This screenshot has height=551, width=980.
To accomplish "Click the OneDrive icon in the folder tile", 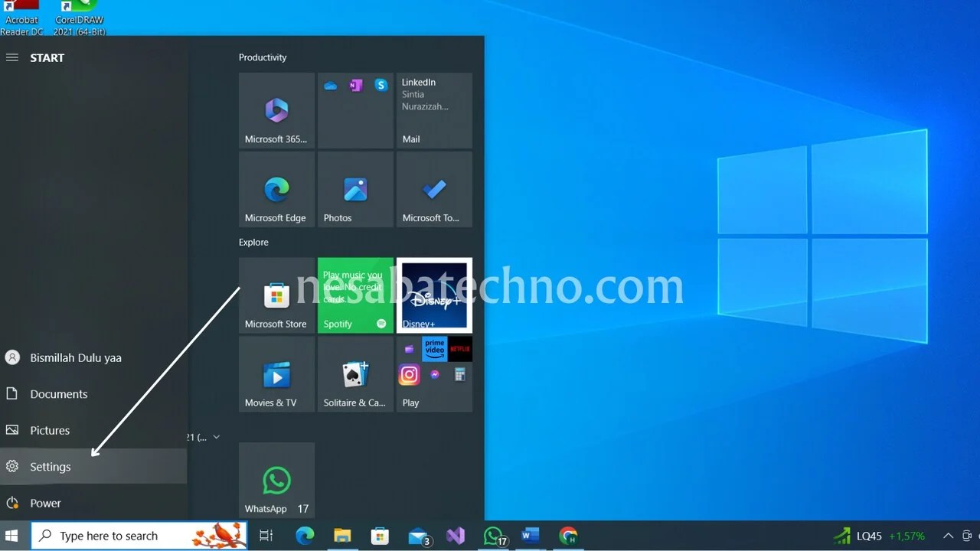I will (x=331, y=86).
